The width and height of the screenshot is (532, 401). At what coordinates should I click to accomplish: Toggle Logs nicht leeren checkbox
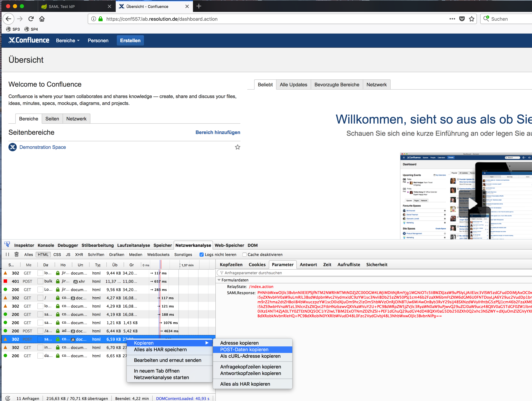(202, 255)
